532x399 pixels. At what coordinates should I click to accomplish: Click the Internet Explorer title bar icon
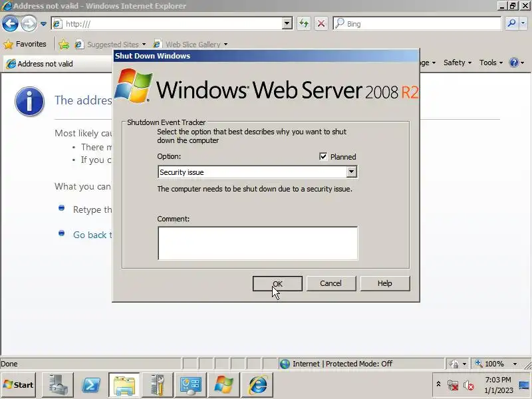[x=7, y=6]
